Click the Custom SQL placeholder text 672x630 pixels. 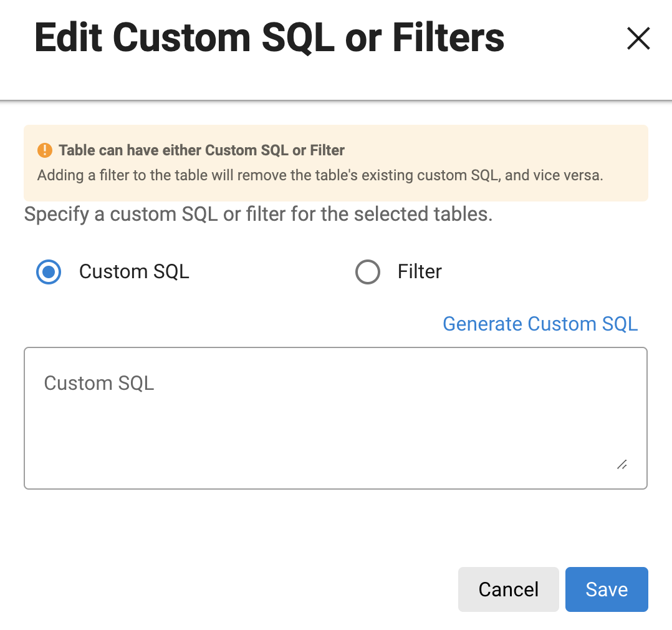click(99, 383)
